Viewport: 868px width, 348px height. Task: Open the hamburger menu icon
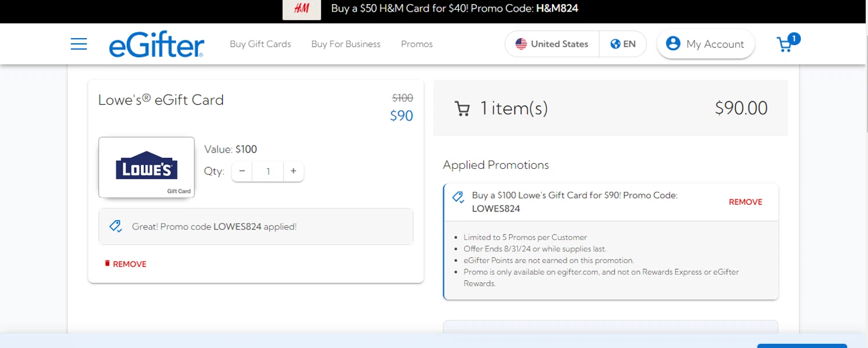pos(79,44)
